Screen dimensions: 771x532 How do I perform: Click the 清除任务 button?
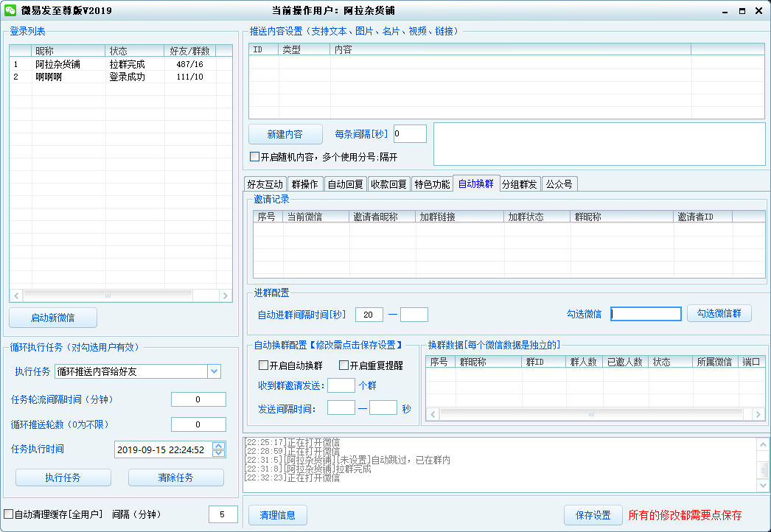pos(175,477)
